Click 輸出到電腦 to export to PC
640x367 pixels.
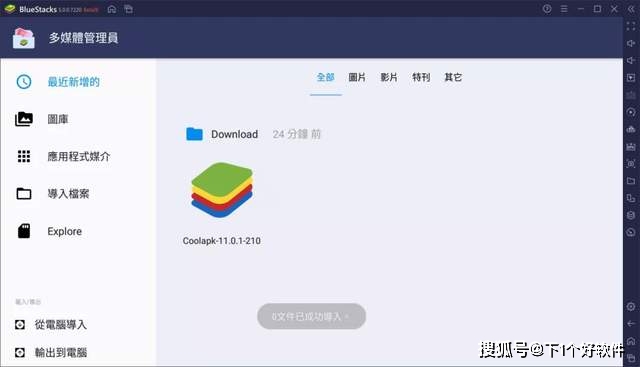point(51,352)
